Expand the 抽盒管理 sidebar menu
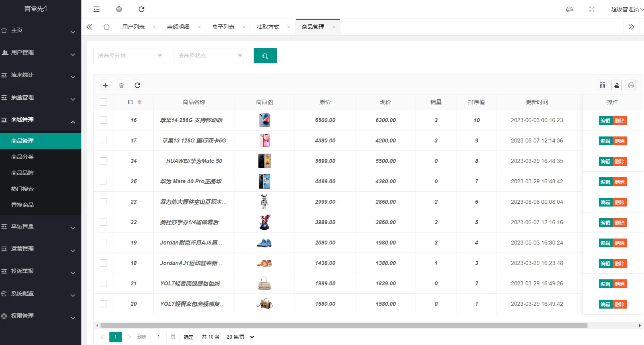The image size is (644, 345). (40, 98)
